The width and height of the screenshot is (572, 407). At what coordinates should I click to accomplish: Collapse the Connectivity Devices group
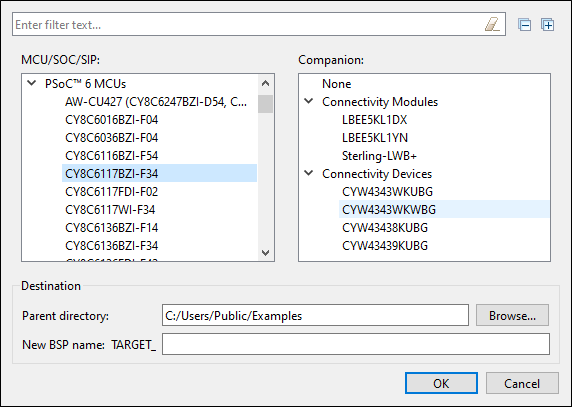[x=309, y=173]
